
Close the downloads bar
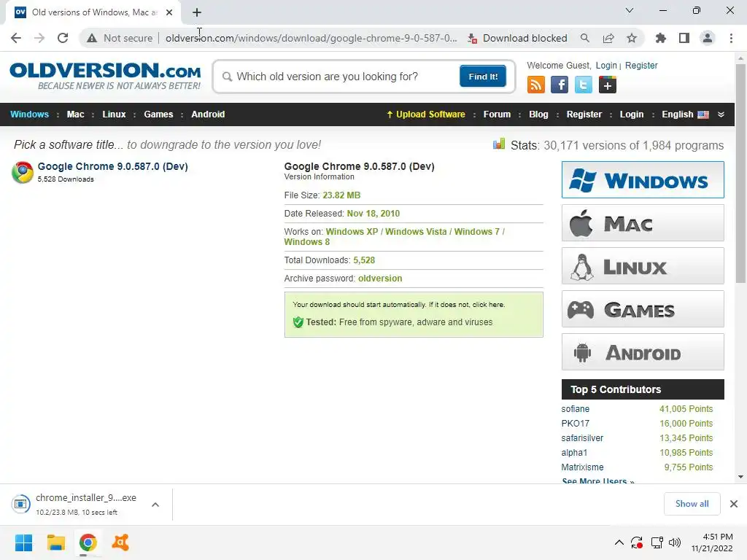click(x=734, y=504)
